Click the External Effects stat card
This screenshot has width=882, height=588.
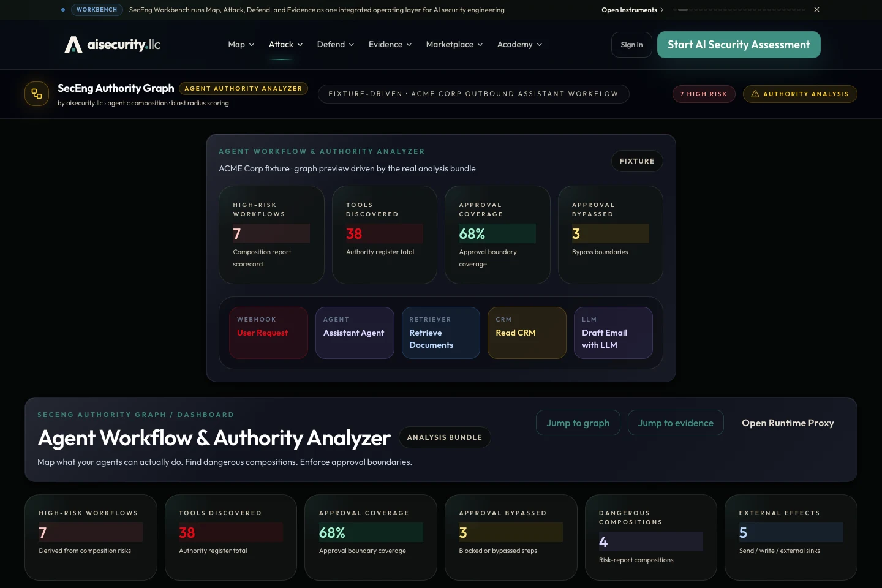point(791,537)
